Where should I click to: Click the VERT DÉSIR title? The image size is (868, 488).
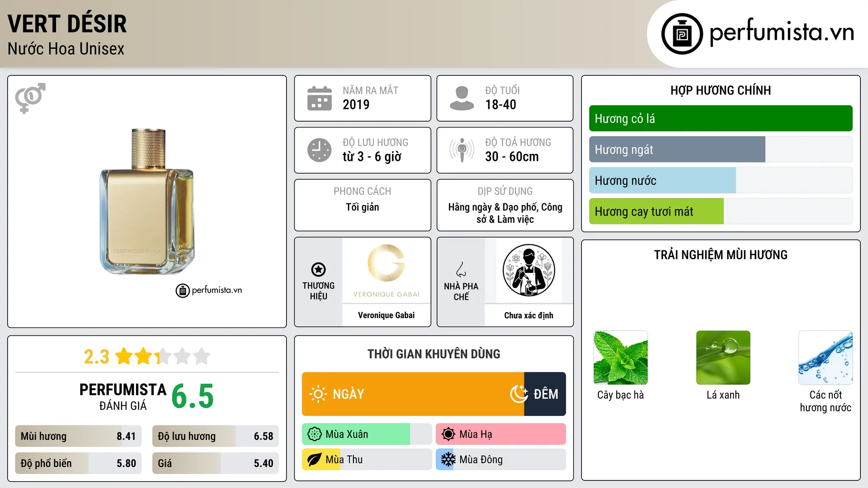coord(67,24)
